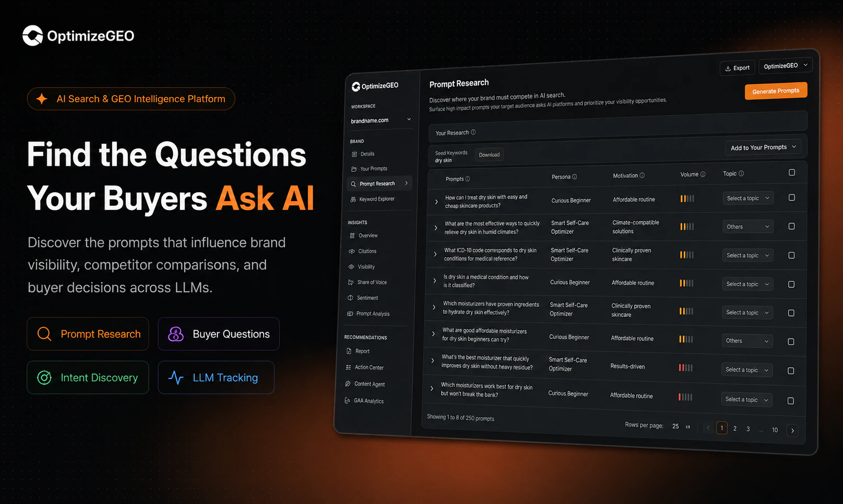Click the info icon beside Your Research
The width and height of the screenshot is (843, 504).
click(x=473, y=132)
